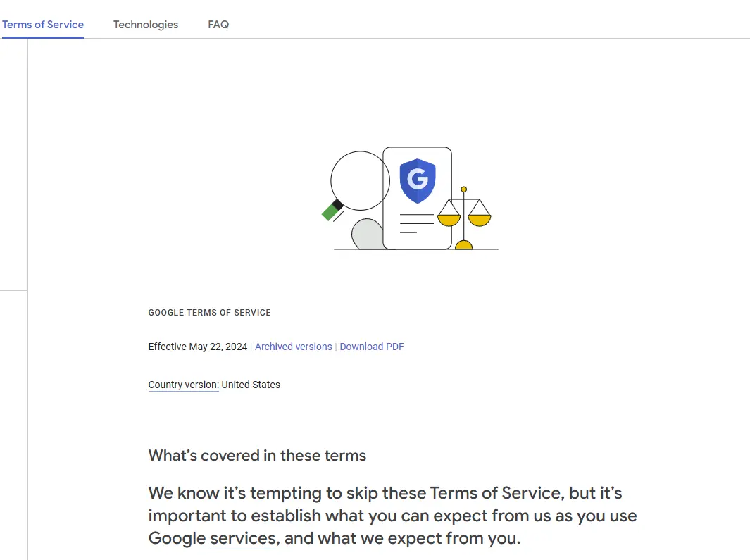Click the Country version link

coord(183,385)
